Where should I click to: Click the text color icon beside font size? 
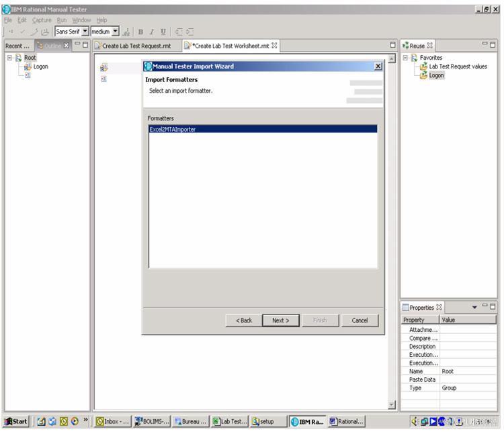pos(126,32)
